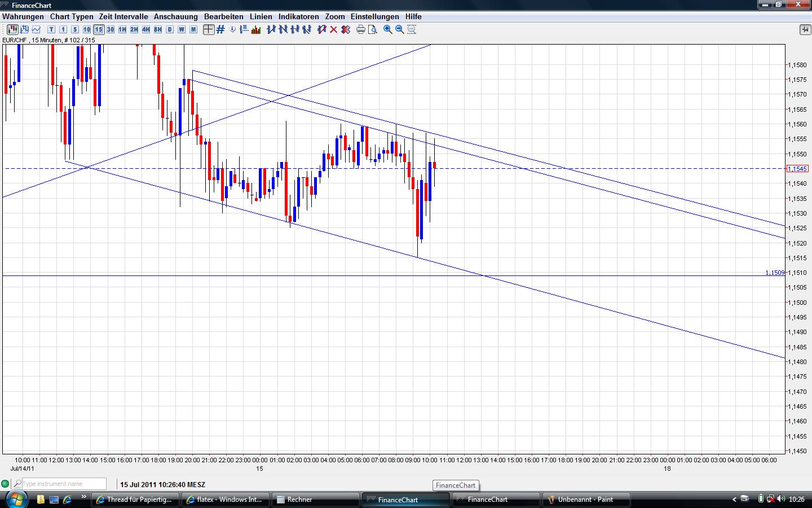Switch to 5 minute interval
Image resolution: width=812 pixels, height=508 pixels.
(x=75, y=29)
